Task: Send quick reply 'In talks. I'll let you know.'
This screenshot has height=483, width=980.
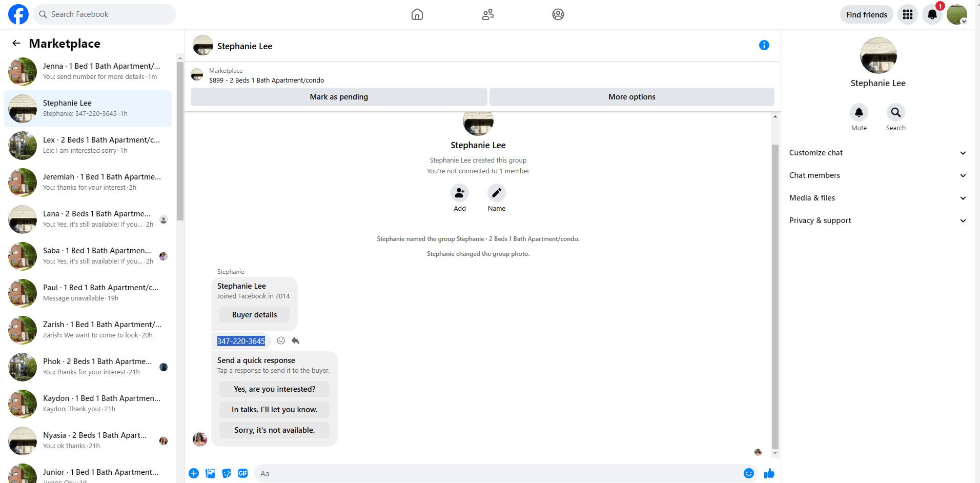Action: pos(274,410)
